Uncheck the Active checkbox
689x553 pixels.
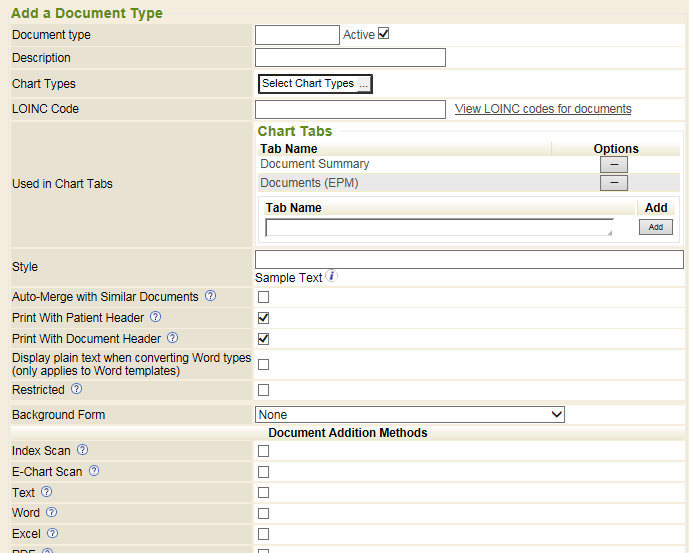tap(383, 34)
